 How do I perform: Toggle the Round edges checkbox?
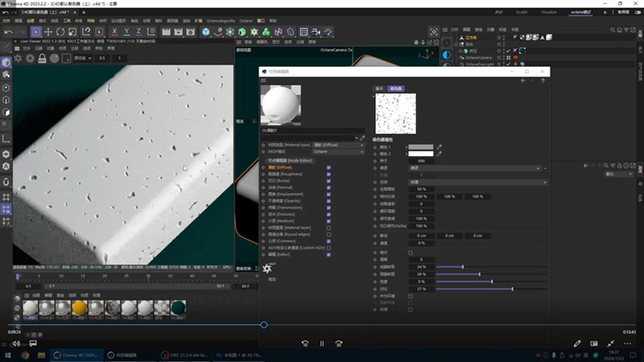[x=329, y=232]
